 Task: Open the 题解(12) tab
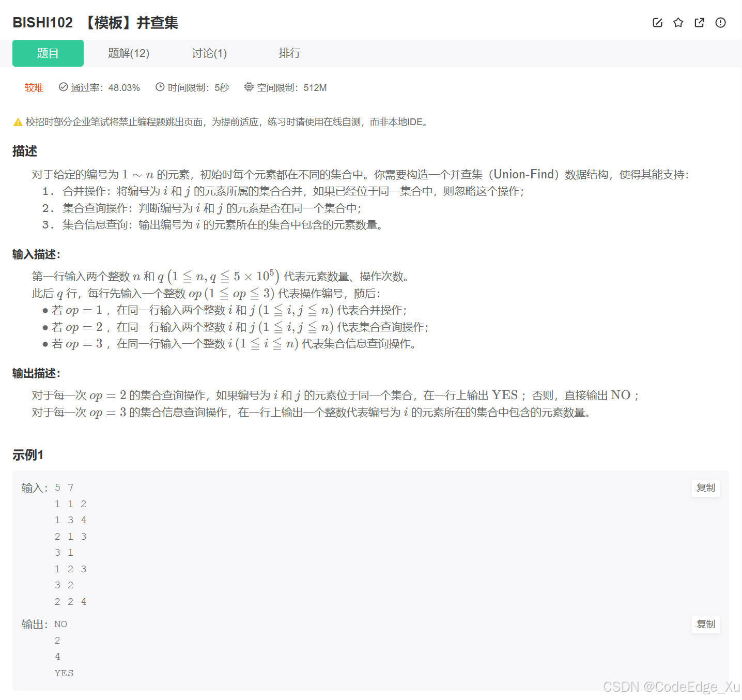point(128,53)
